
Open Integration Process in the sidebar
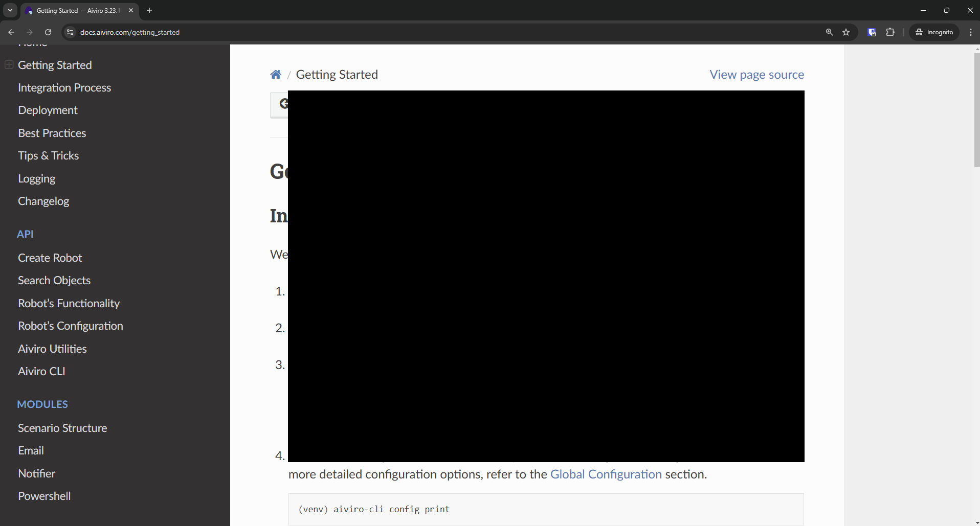coord(64,88)
